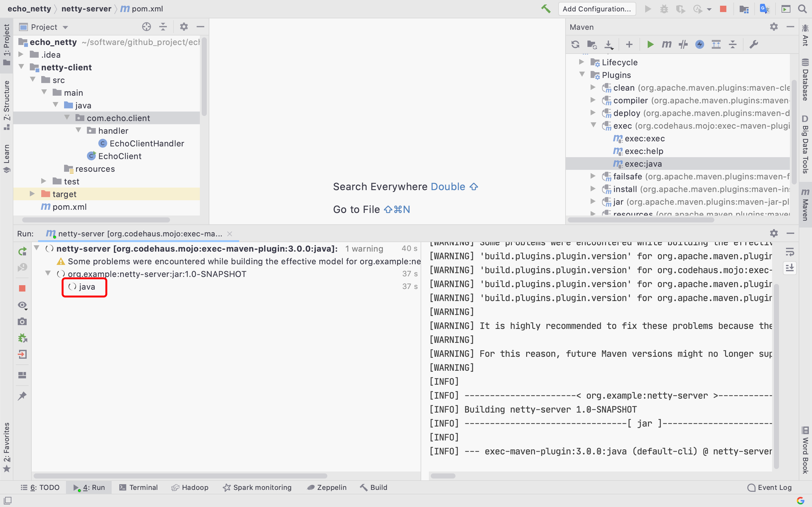Expand the netty-client tree node
812x507 pixels.
[22, 67]
